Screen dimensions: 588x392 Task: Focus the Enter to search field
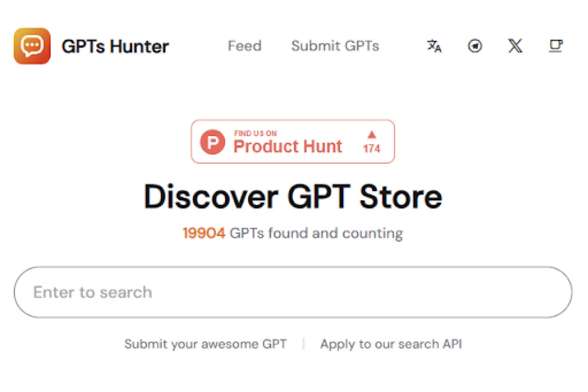[x=293, y=292]
